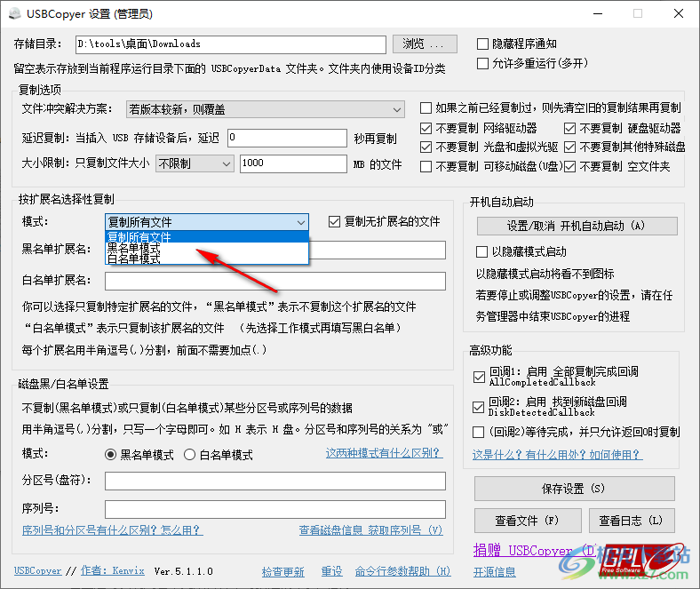Open the 捐赠 USBCopyer link

click(534, 551)
